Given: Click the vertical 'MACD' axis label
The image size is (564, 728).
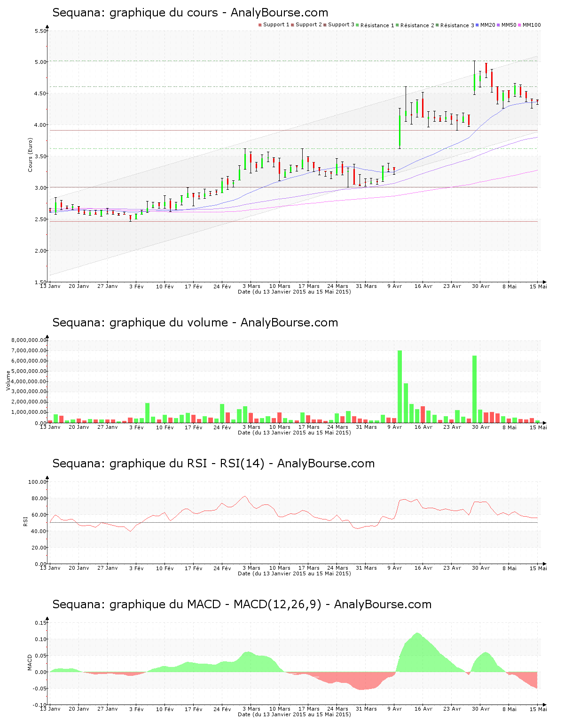Looking at the screenshot, I should click(30, 662).
